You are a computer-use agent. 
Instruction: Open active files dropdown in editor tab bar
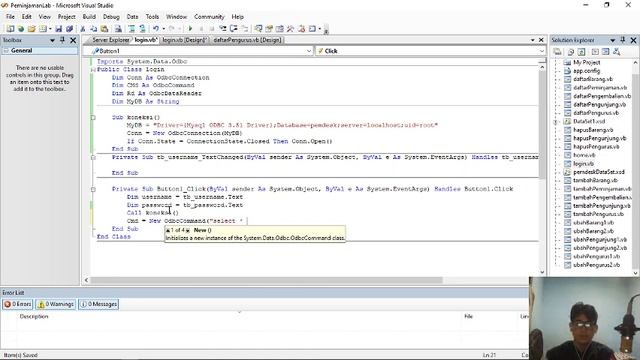533,40
